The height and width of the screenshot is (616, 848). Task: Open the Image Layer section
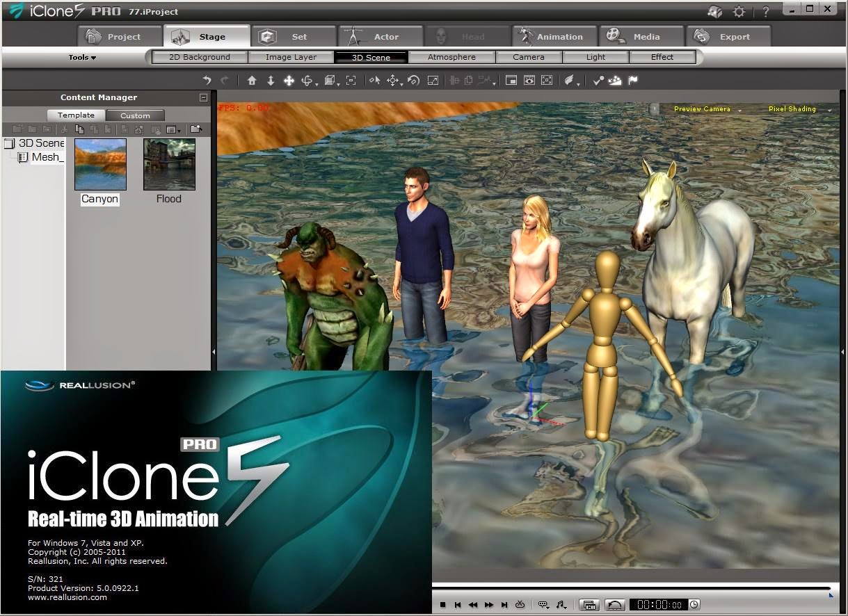[x=291, y=57]
